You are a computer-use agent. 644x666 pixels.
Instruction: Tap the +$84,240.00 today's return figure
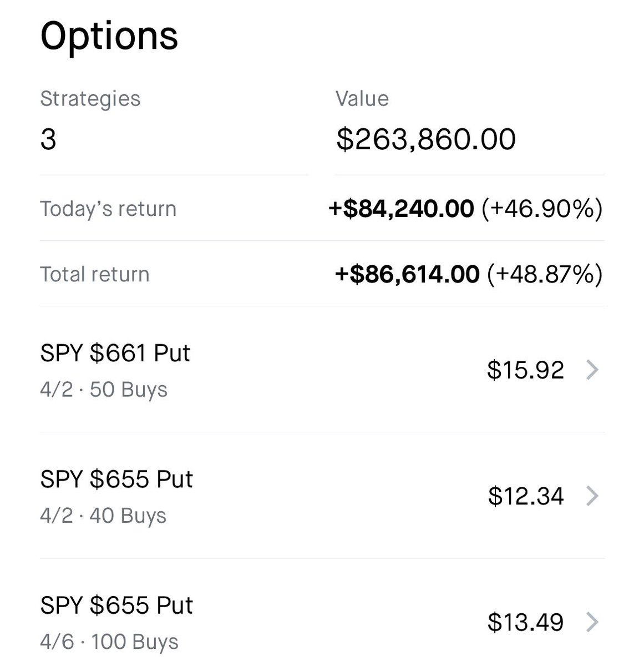[402, 209]
